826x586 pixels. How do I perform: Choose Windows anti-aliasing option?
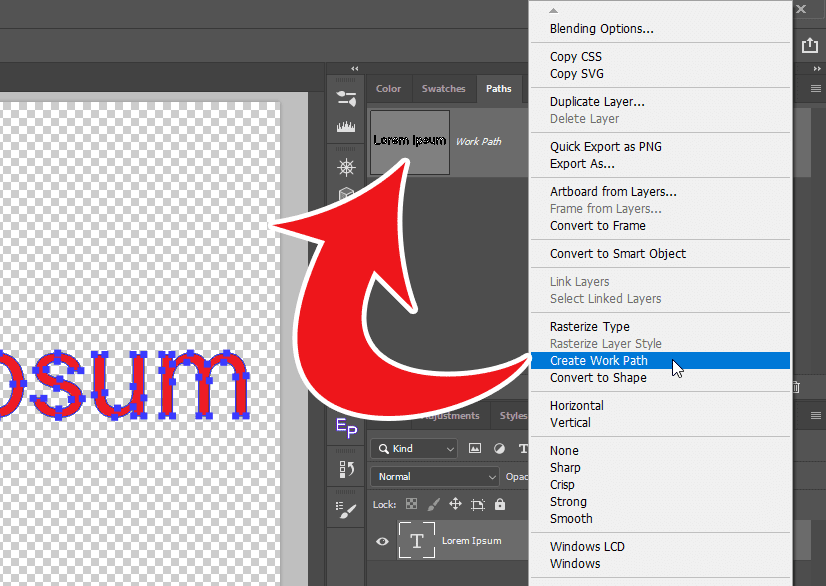point(660,563)
